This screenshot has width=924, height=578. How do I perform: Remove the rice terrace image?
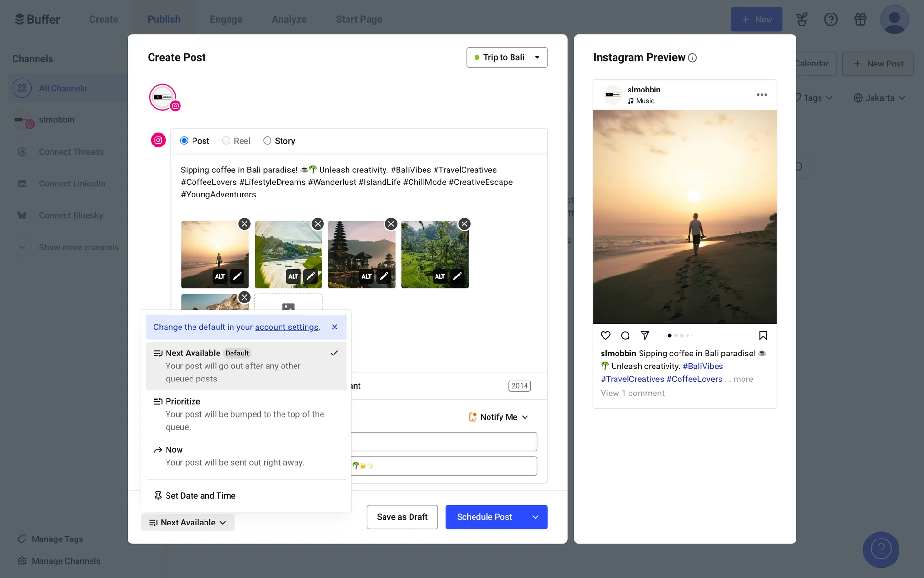click(464, 224)
